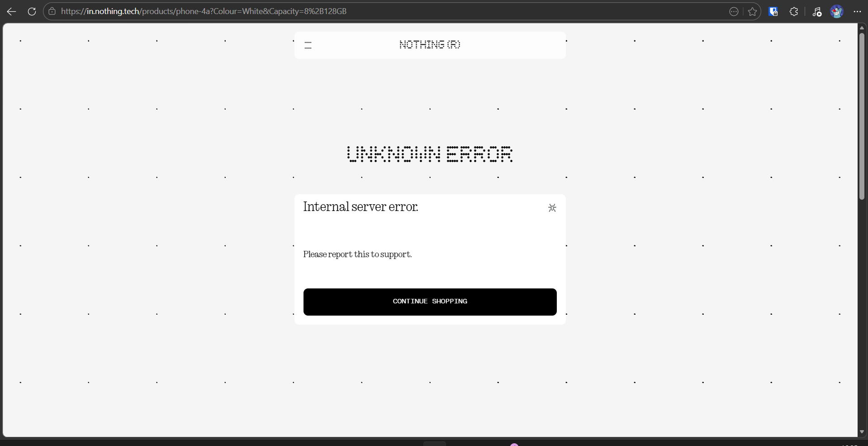Open browser Settings and more menu
868x446 pixels.
pyautogui.click(x=857, y=12)
